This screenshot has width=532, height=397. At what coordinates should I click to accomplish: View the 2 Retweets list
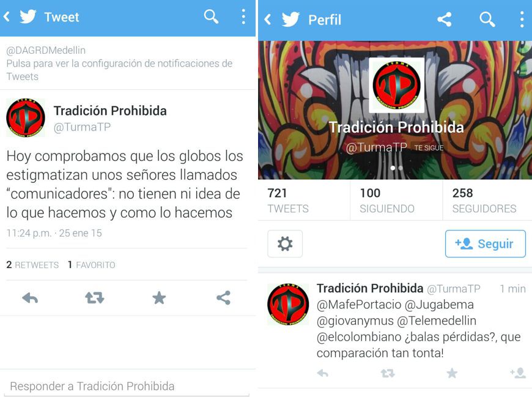point(32,265)
